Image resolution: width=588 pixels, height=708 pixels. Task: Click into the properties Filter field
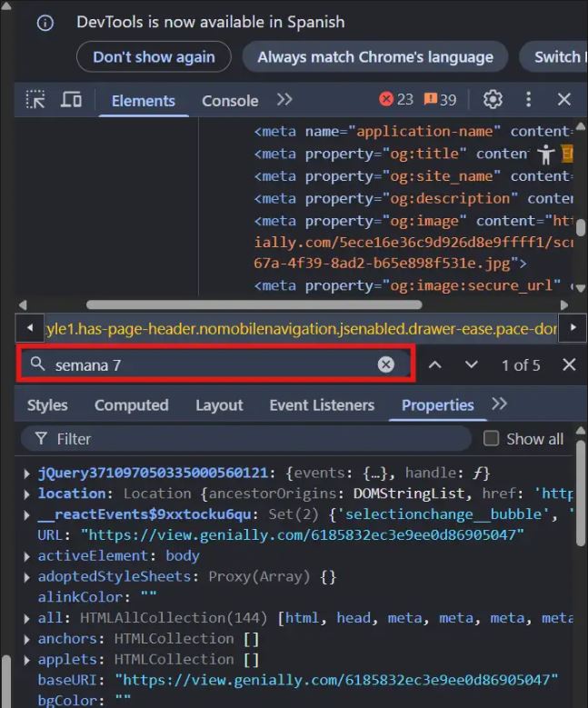click(254, 439)
